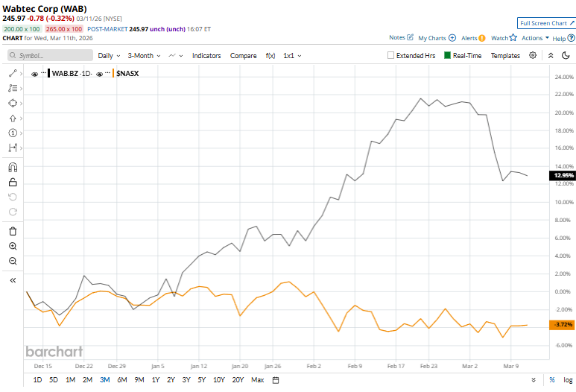576x392 pixels.
Task: Select the 1Y time range
Action: pos(156,380)
